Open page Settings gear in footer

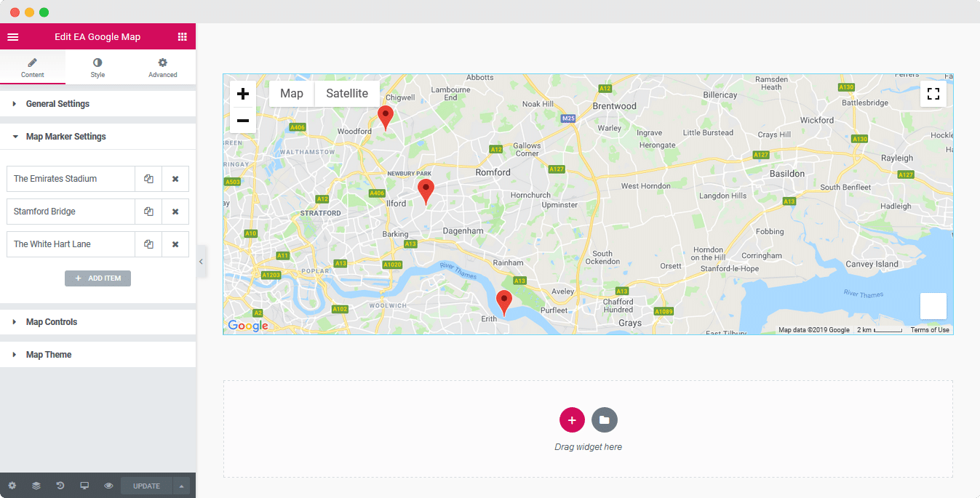12,485
